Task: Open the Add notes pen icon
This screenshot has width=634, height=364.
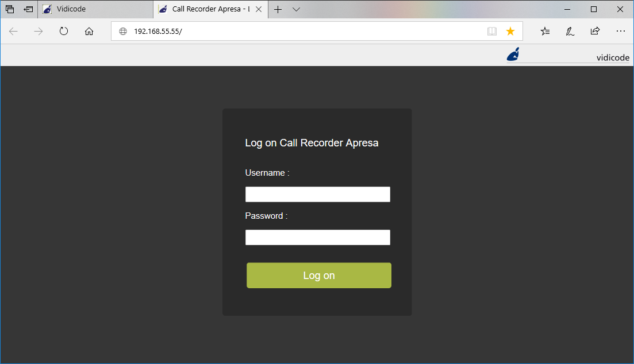Action: (x=570, y=31)
